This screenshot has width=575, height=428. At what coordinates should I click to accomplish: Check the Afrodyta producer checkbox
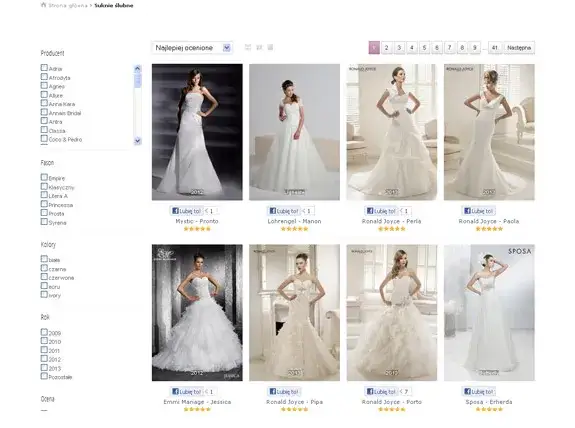[x=44, y=77]
